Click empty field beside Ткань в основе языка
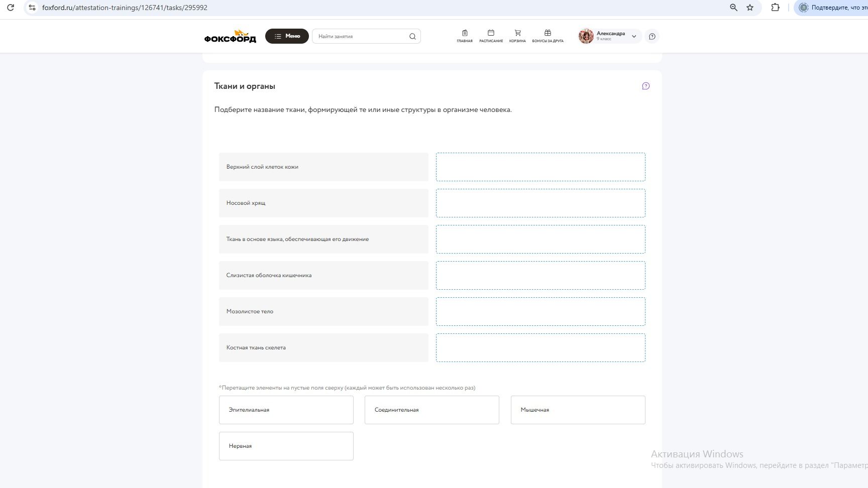The width and height of the screenshot is (868, 488). click(x=540, y=239)
